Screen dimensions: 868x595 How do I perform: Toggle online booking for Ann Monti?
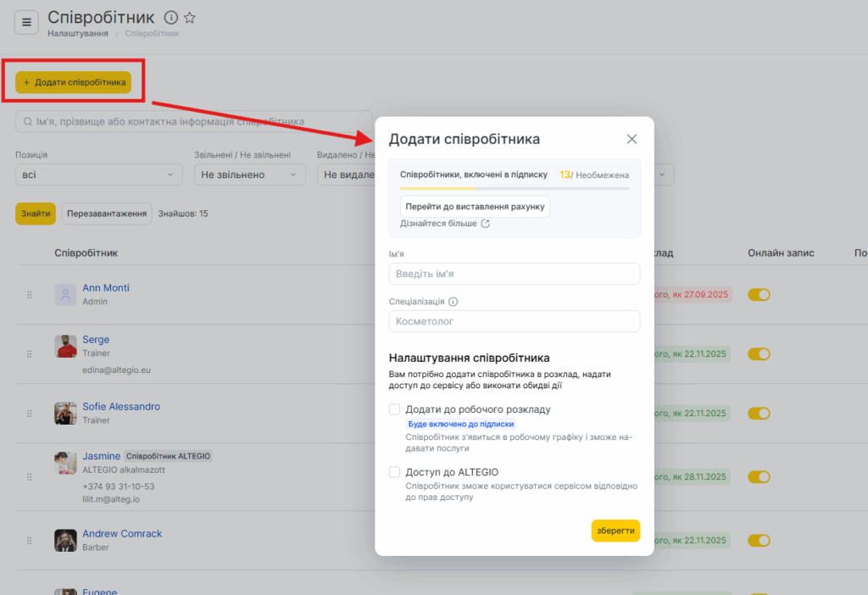(759, 295)
